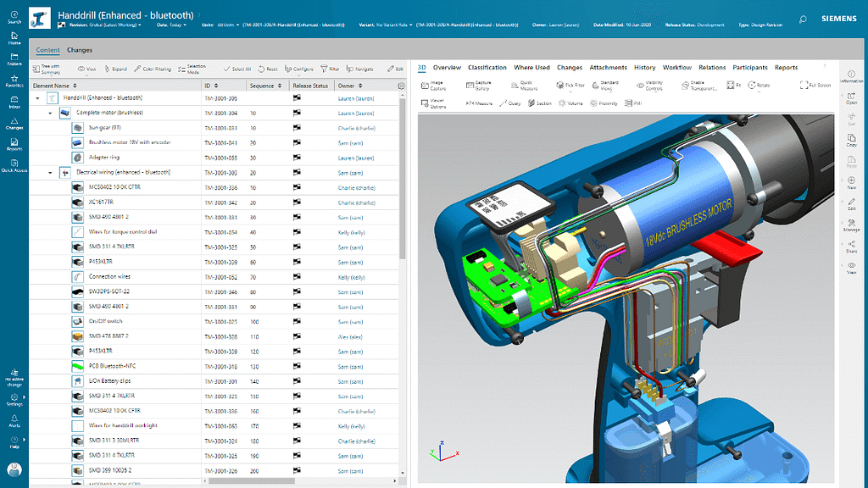This screenshot has width=868, height=488.
Task: Click the table vertical scrollbar
Action: pos(403,177)
